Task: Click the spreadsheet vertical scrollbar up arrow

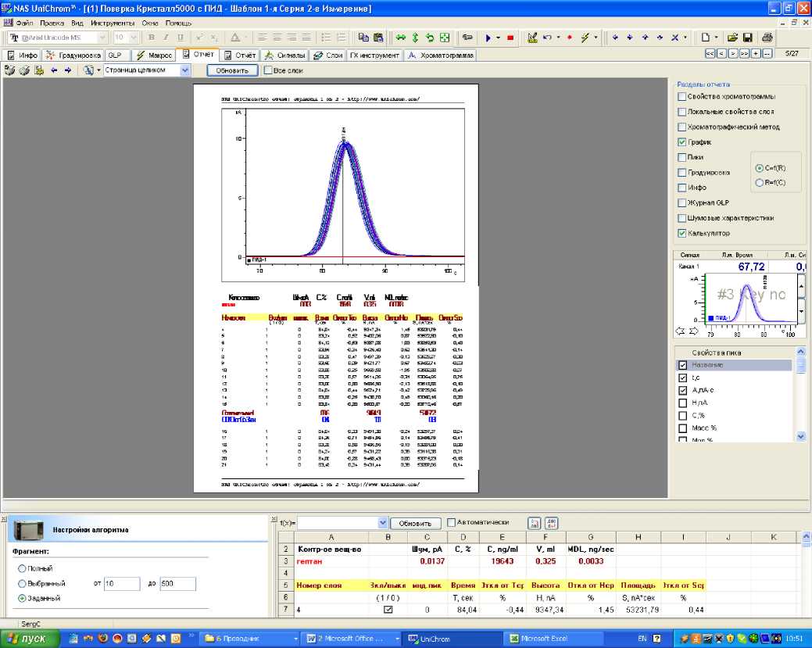Action: coord(807,536)
